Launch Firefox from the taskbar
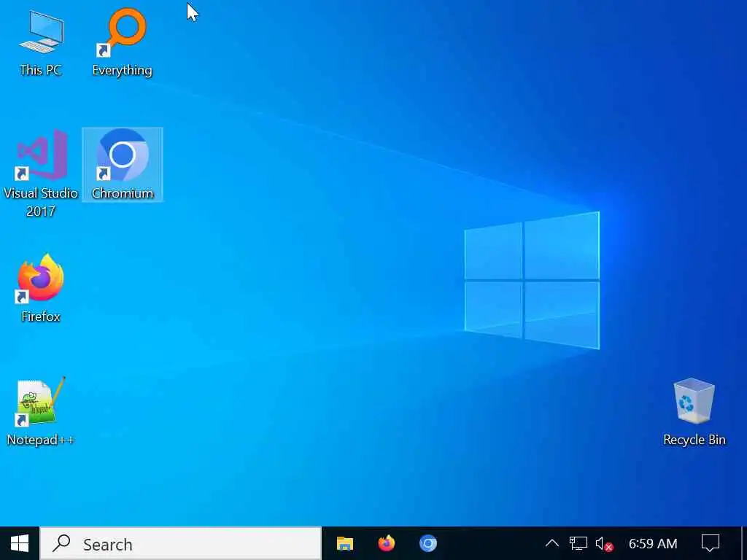The image size is (747, 560). pyautogui.click(x=387, y=543)
